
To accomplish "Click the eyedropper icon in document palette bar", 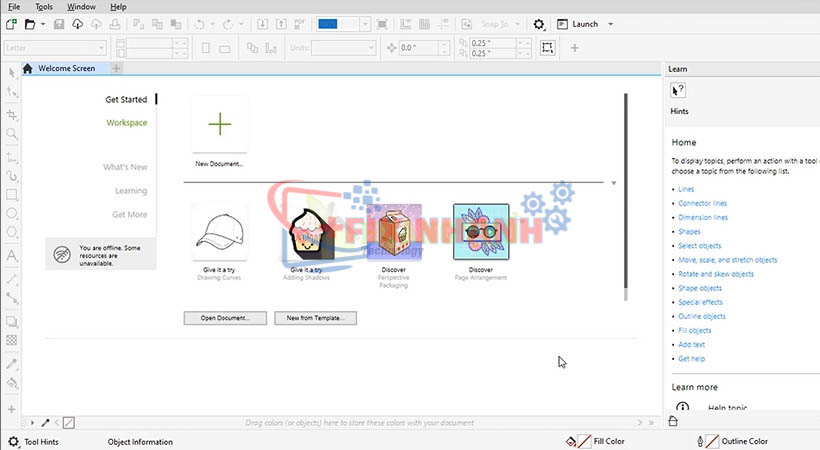I will 45,422.
